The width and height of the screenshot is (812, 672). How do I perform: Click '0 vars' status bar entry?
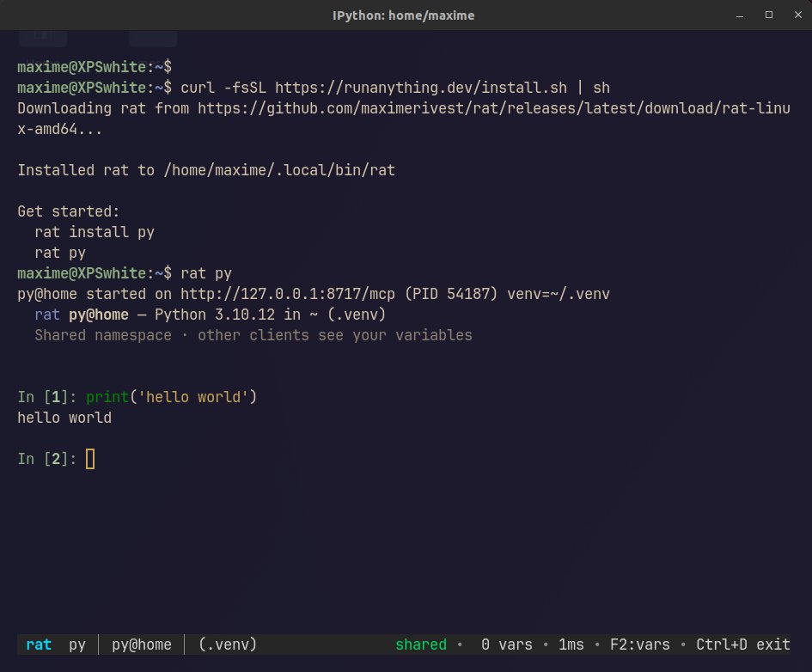click(x=506, y=645)
